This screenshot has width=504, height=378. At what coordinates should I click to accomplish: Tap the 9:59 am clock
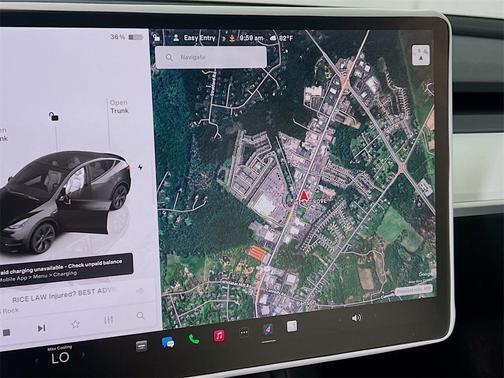251,38
